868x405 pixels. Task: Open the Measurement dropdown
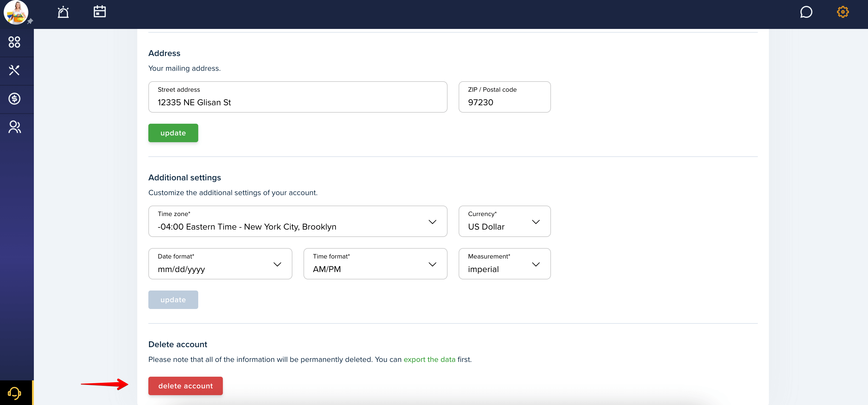pyautogui.click(x=504, y=263)
